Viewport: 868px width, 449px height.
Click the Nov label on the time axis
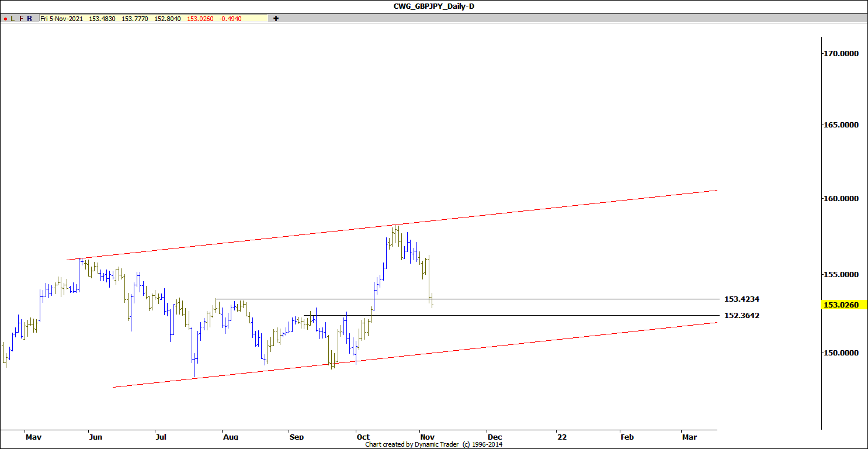click(x=427, y=437)
